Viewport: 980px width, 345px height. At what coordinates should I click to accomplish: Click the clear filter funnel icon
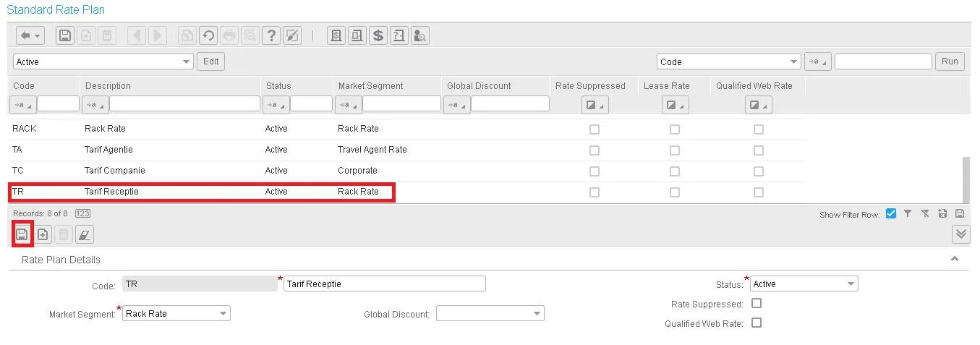pyautogui.click(x=925, y=214)
